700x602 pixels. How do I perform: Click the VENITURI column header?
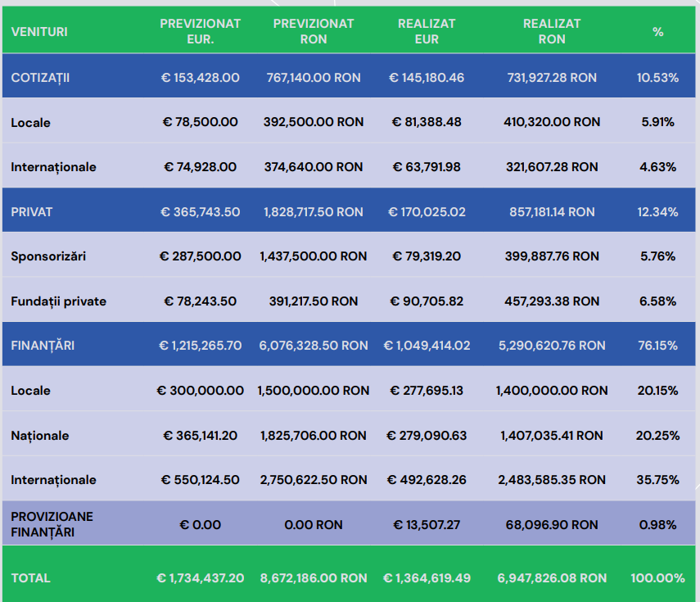pos(39,32)
